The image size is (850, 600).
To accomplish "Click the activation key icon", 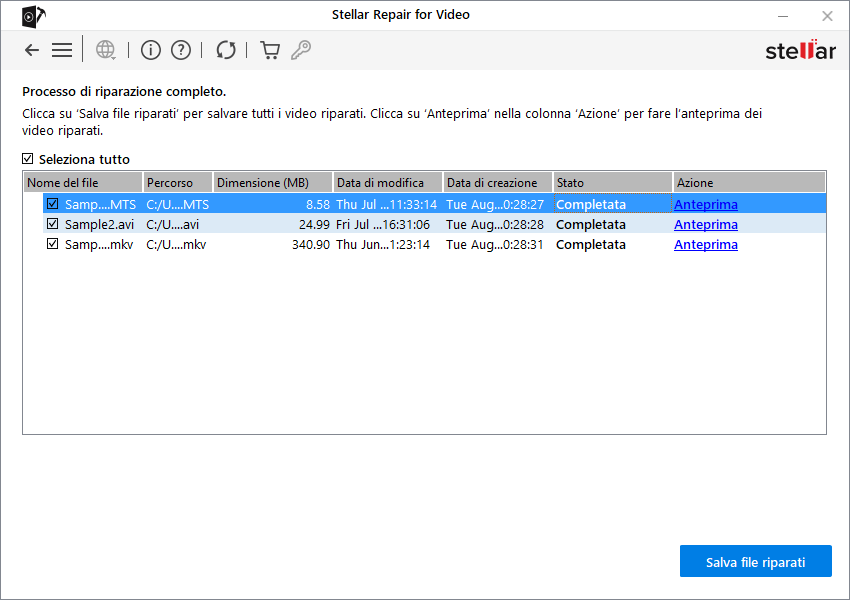I will point(300,50).
